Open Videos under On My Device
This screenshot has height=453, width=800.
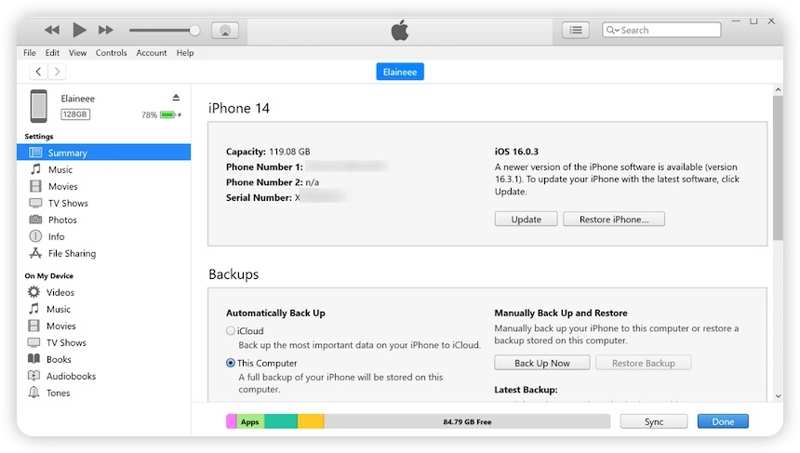[x=60, y=292]
